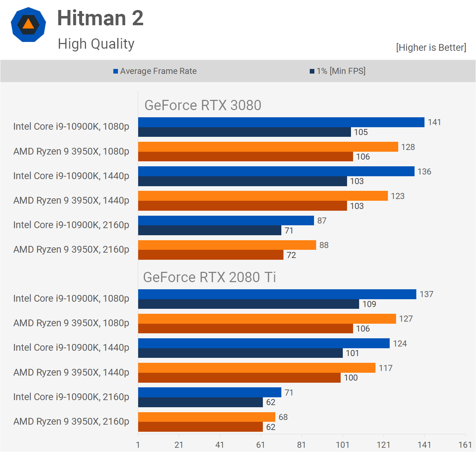This screenshot has height=452, width=476.
Task: Click the blue average bar valued 137
Action: 277,294
